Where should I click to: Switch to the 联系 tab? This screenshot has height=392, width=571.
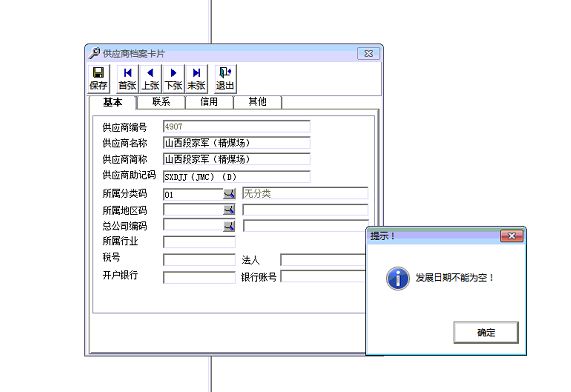point(161,102)
